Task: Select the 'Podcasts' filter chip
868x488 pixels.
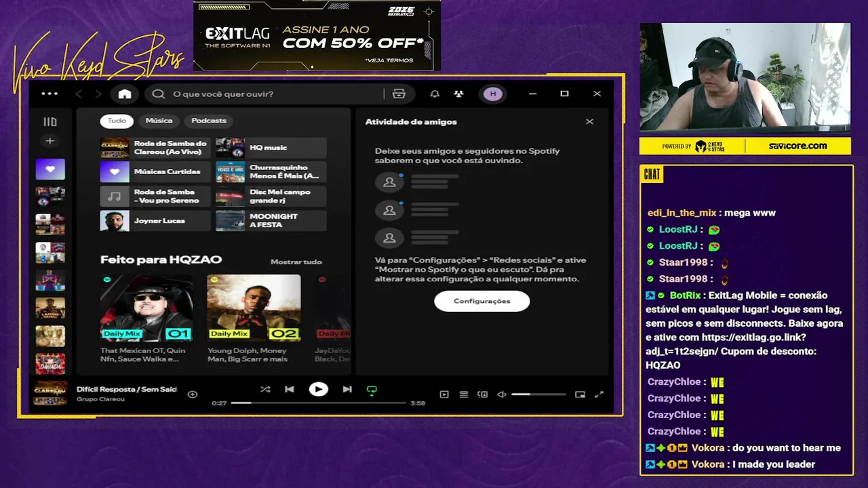Action: 209,121
